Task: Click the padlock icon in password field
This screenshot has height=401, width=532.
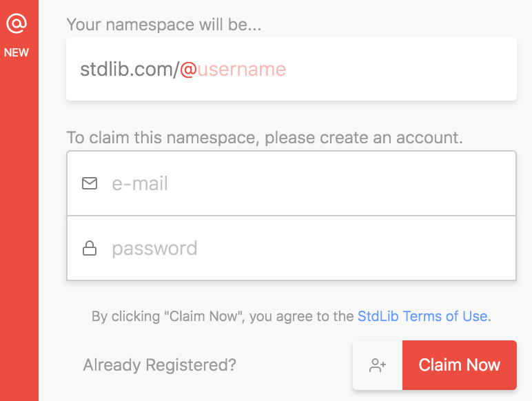Action: coord(90,248)
